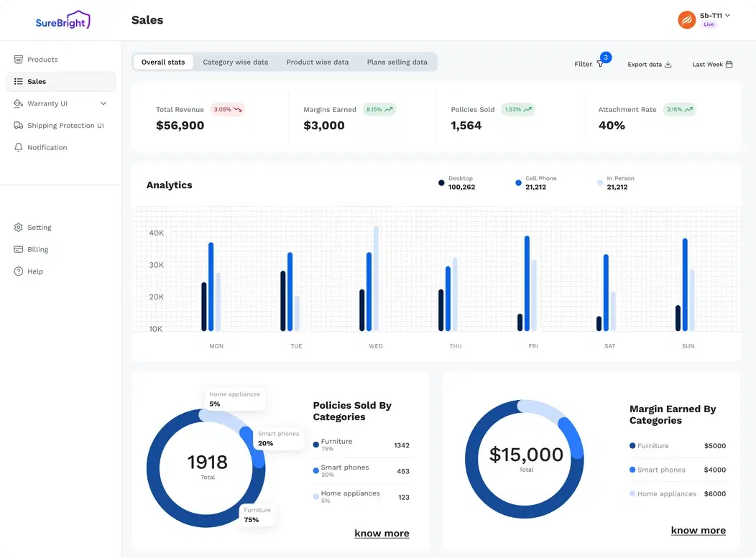
Task: Click the Margins Earned $3,000 value
Action: tap(324, 125)
